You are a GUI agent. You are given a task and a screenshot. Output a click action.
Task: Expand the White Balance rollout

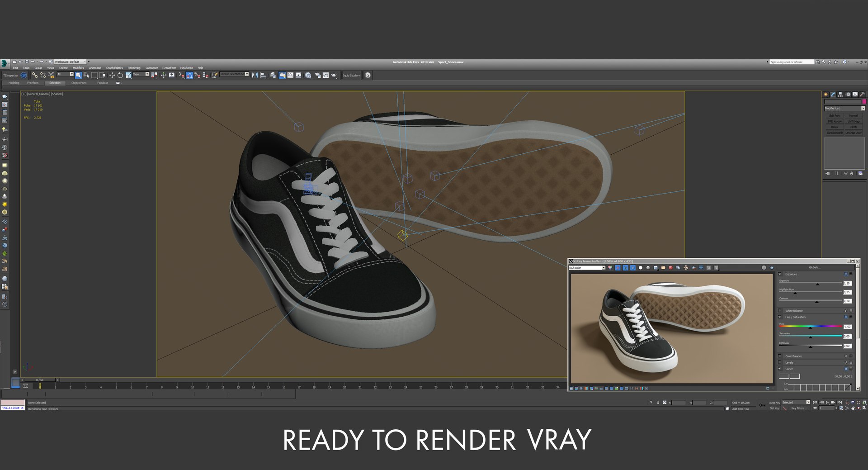pyautogui.click(x=846, y=311)
